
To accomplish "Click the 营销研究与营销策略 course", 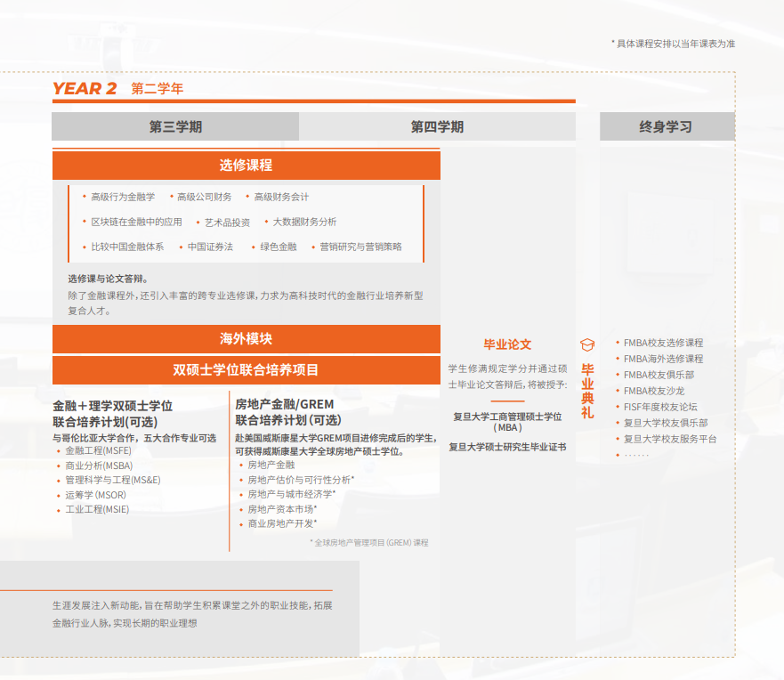I will point(360,247).
